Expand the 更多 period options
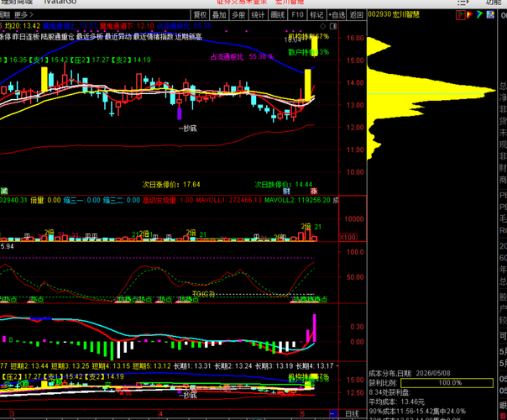507x420 pixels. 24,14
